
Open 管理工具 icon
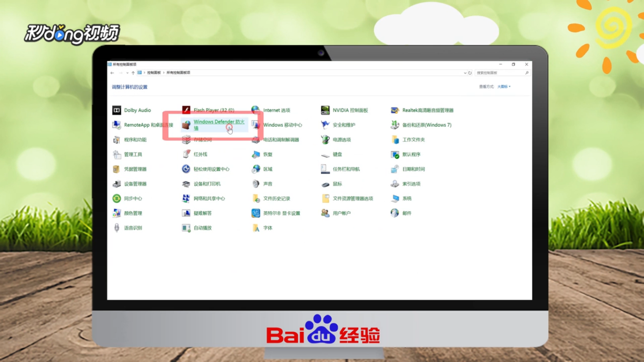point(116,154)
